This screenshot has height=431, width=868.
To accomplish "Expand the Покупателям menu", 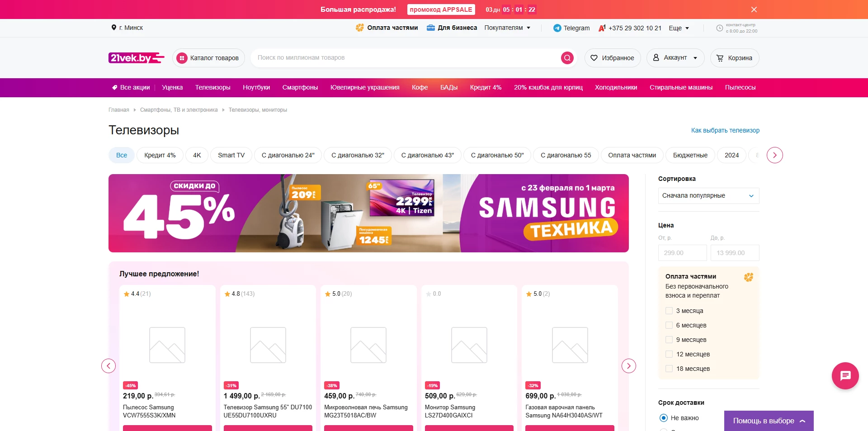I will tap(507, 28).
